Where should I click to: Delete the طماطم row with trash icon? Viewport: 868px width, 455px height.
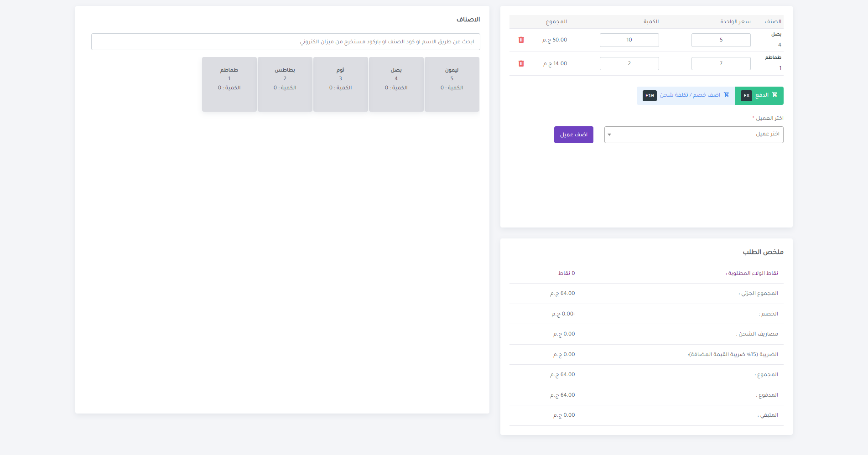coord(521,64)
